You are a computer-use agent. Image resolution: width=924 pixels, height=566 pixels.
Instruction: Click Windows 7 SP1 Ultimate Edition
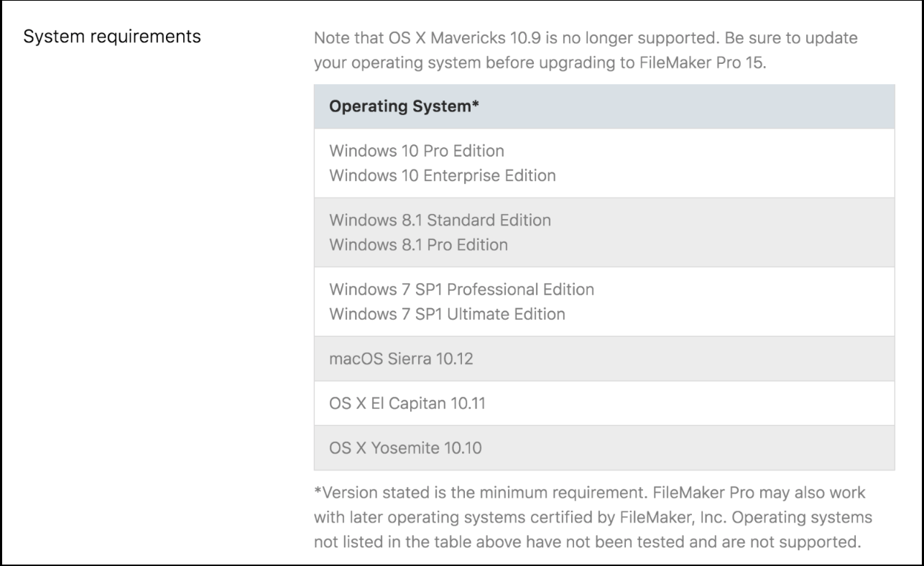(x=447, y=314)
